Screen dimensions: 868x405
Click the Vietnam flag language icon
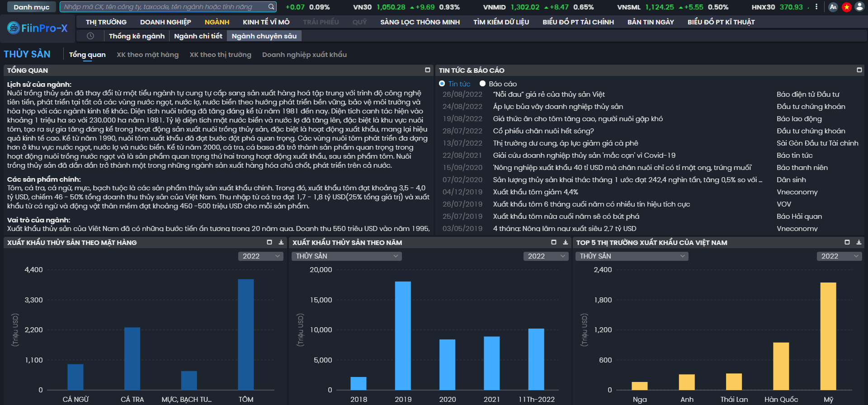click(x=847, y=7)
